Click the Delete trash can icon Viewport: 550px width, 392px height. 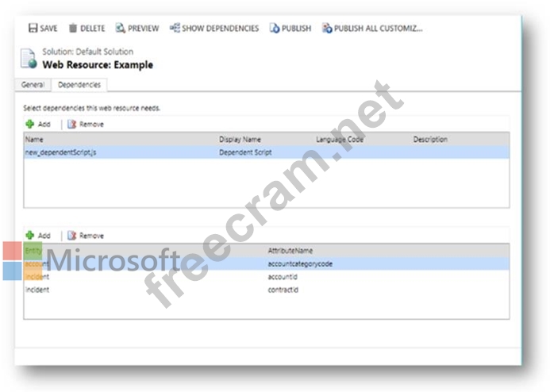coord(73,28)
